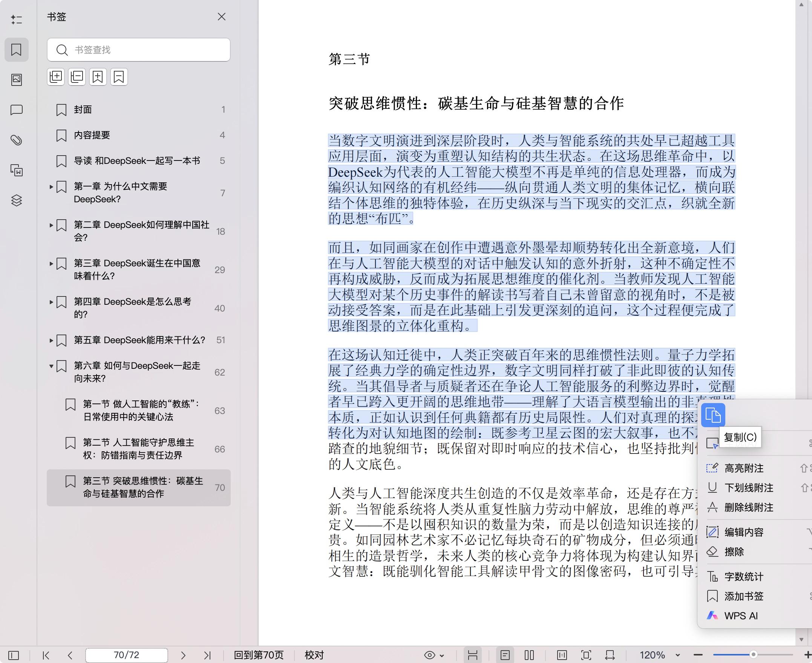Click the zoom slider handle

pos(753,655)
